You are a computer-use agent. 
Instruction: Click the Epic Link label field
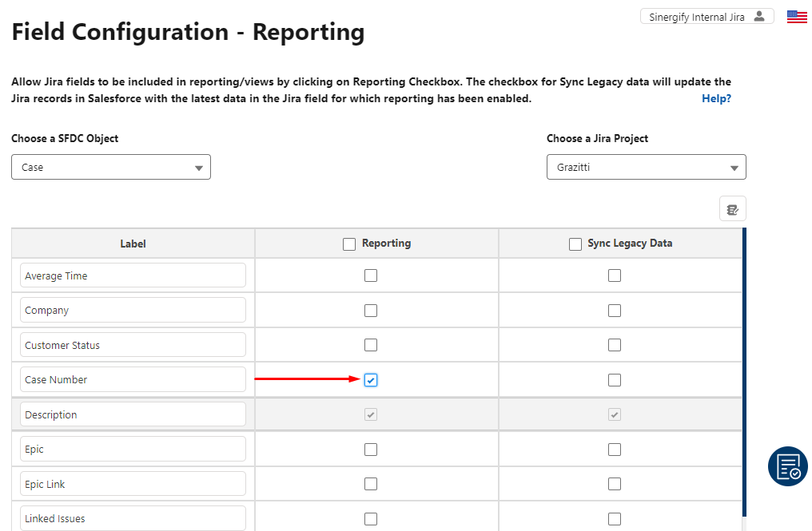pyautogui.click(x=133, y=484)
